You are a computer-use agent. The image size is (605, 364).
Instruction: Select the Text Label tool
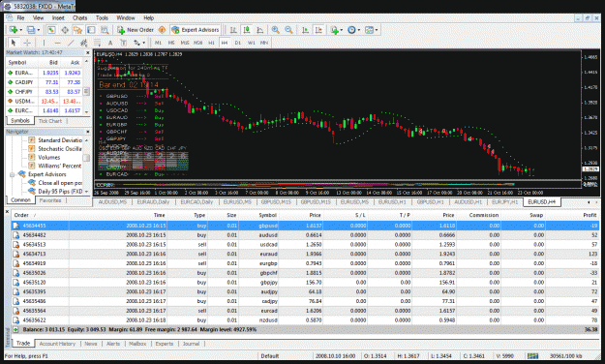124,43
